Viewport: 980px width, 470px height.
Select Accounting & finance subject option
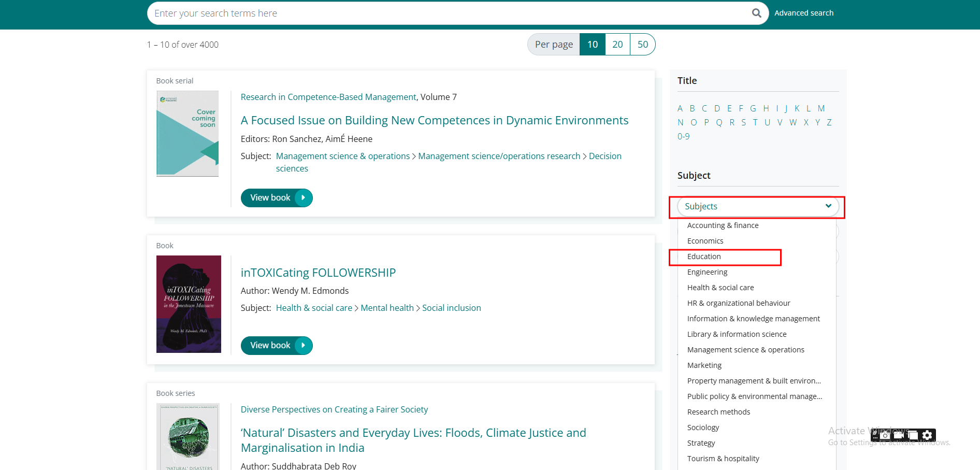(723, 225)
